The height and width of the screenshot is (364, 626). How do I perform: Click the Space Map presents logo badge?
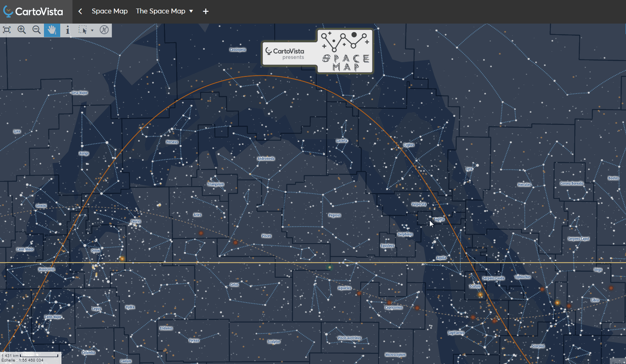pos(318,51)
